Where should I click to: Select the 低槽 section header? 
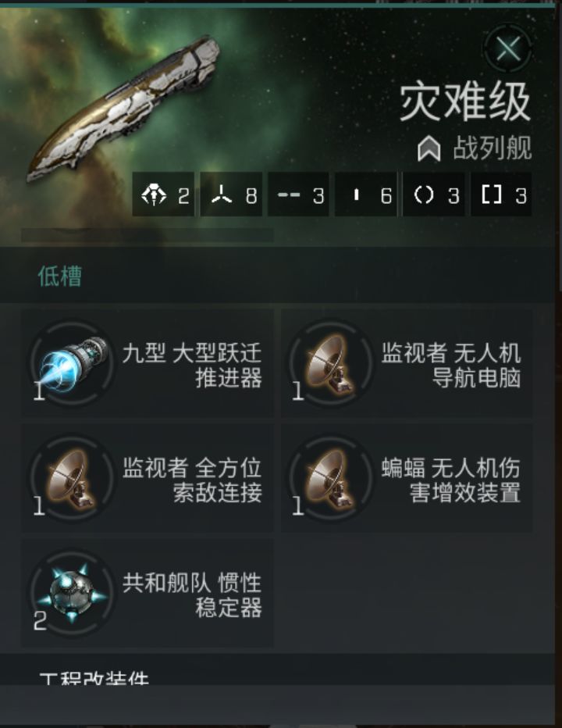pos(60,277)
